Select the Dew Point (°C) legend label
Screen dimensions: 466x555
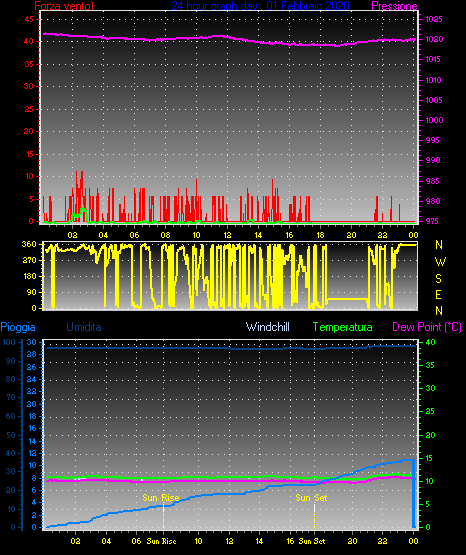click(x=427, y=327)
